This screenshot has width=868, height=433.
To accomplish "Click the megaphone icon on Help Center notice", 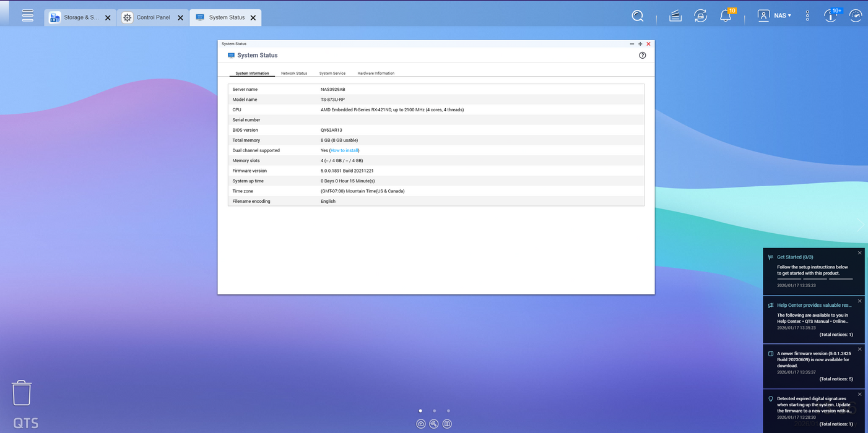I will tap(770, 305).
